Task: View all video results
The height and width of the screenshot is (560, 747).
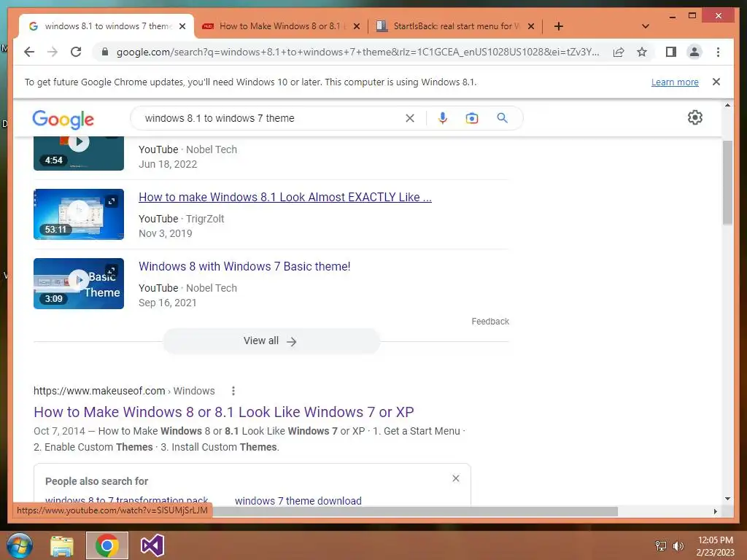Action: 271,341
